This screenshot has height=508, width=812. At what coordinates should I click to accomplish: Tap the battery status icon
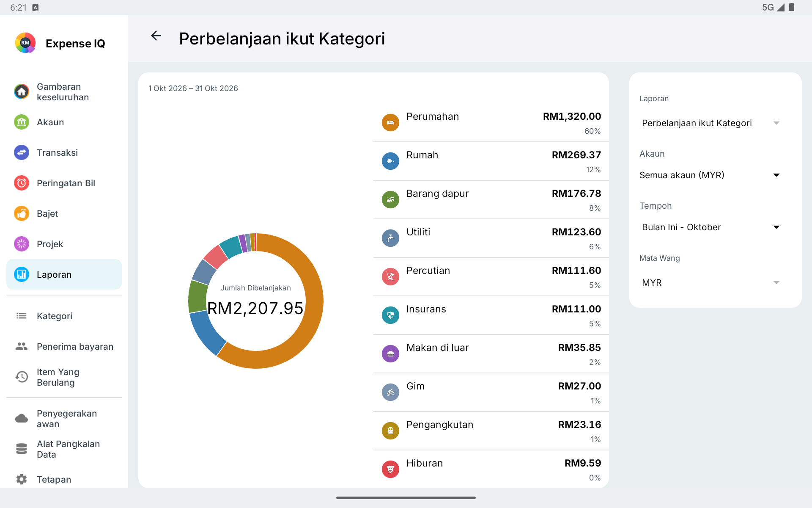tap(792, 7)
